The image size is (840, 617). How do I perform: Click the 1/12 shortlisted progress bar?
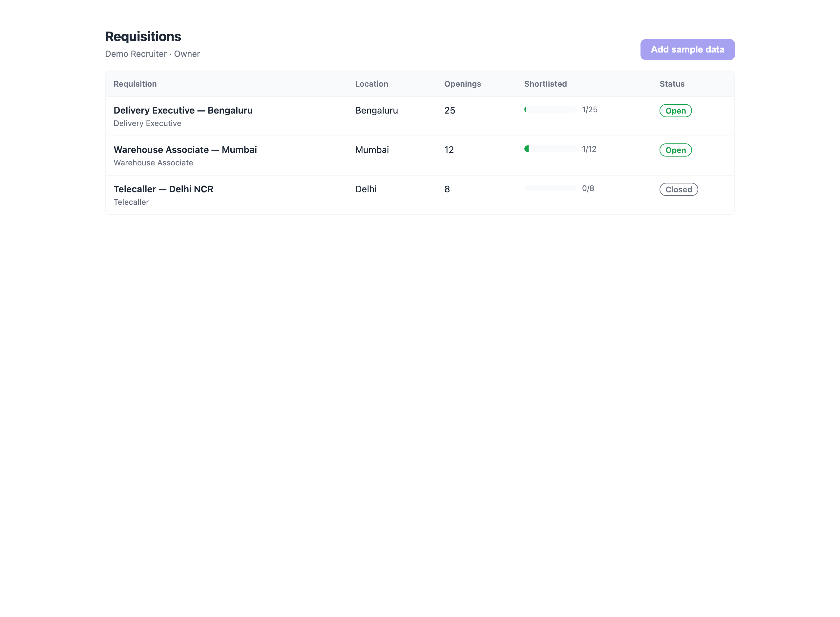tap(550, 149)
